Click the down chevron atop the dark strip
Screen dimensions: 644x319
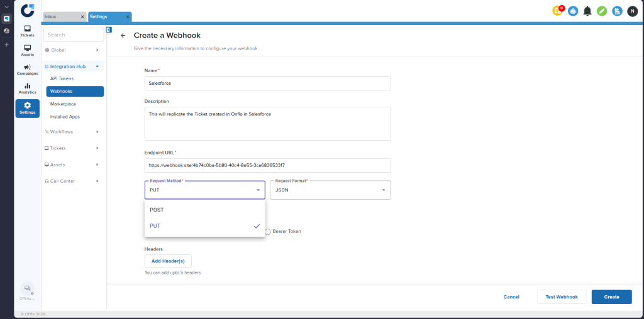6,7
